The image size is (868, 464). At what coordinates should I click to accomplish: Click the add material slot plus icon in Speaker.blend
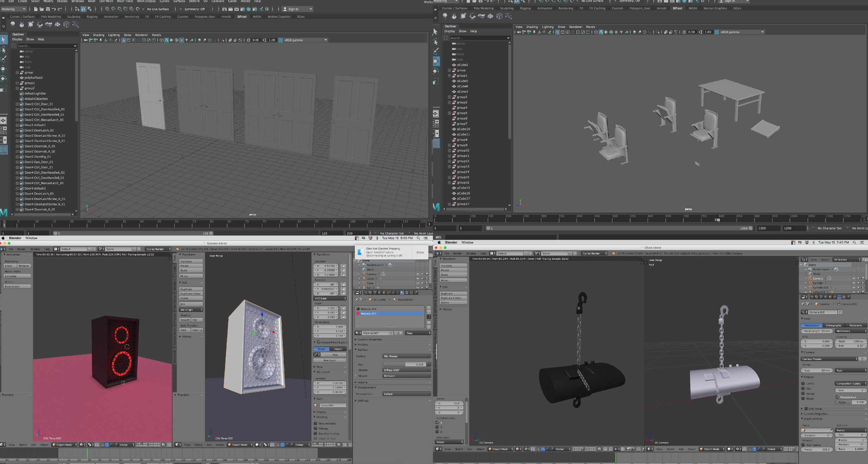(x=429, y=307)
